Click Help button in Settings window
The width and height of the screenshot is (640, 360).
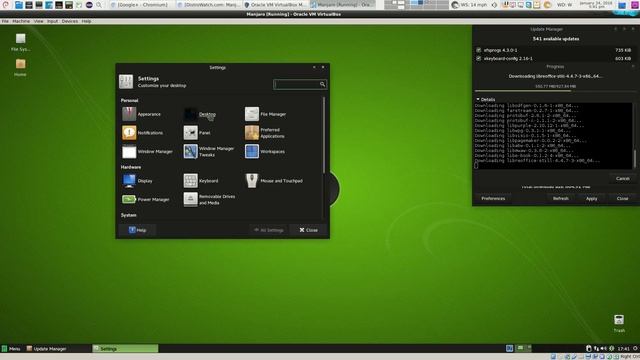click(x=137, y=230)
